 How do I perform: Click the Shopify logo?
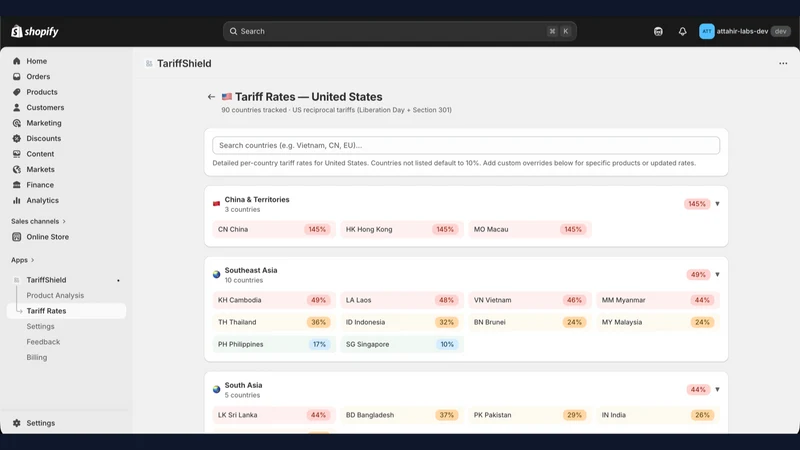[35, 31]
